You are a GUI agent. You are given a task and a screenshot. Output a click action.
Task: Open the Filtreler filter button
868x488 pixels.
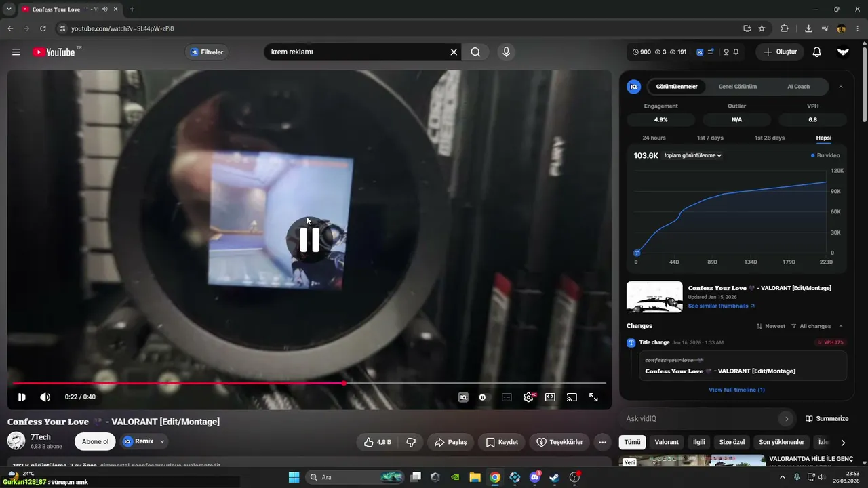207,52
